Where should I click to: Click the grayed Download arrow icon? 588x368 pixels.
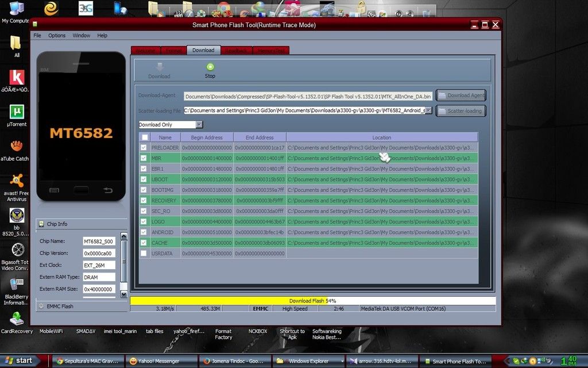coord(159,67)
